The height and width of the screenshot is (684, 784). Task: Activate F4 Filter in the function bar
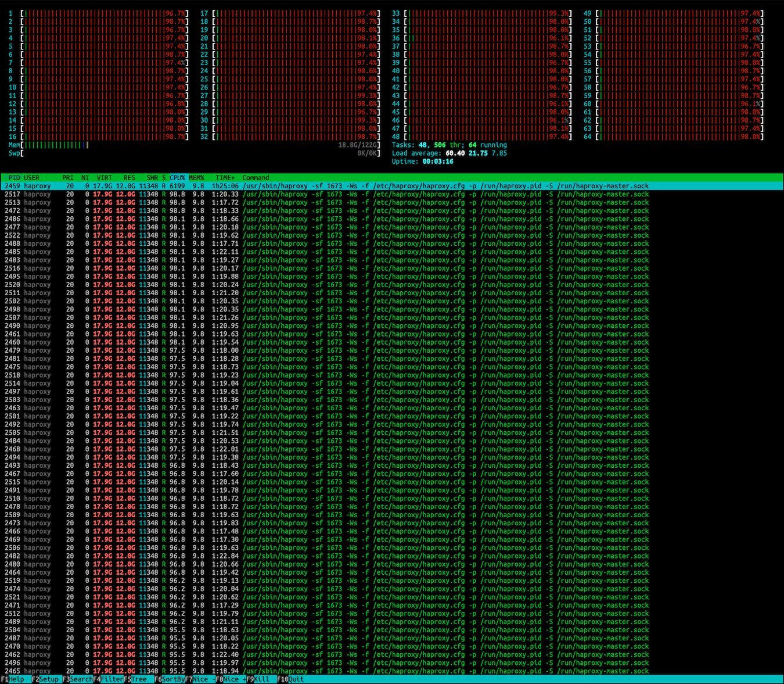(108, 679)
